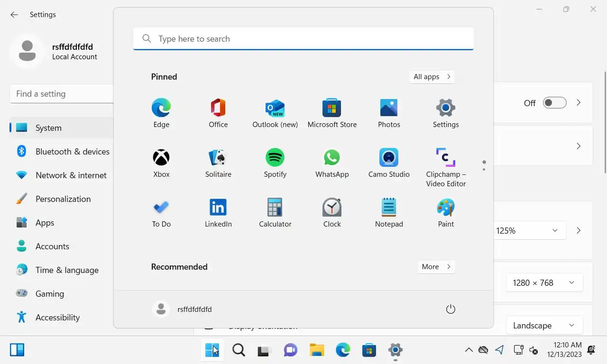
Task: Click the Settings window scrollbar
Action: (x=605, y=122)
